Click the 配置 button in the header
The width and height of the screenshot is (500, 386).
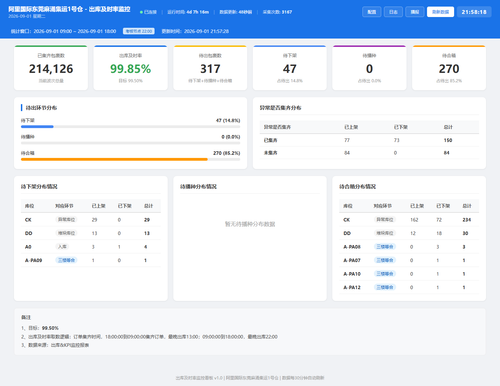coord(372,12)
